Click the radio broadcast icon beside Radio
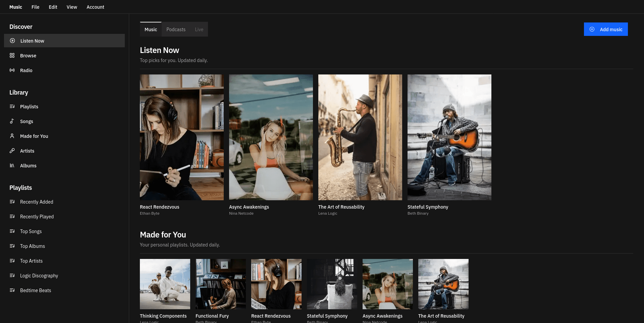This screenshot has width=644, height=323. pyautogui.click(x=12, y=70)
